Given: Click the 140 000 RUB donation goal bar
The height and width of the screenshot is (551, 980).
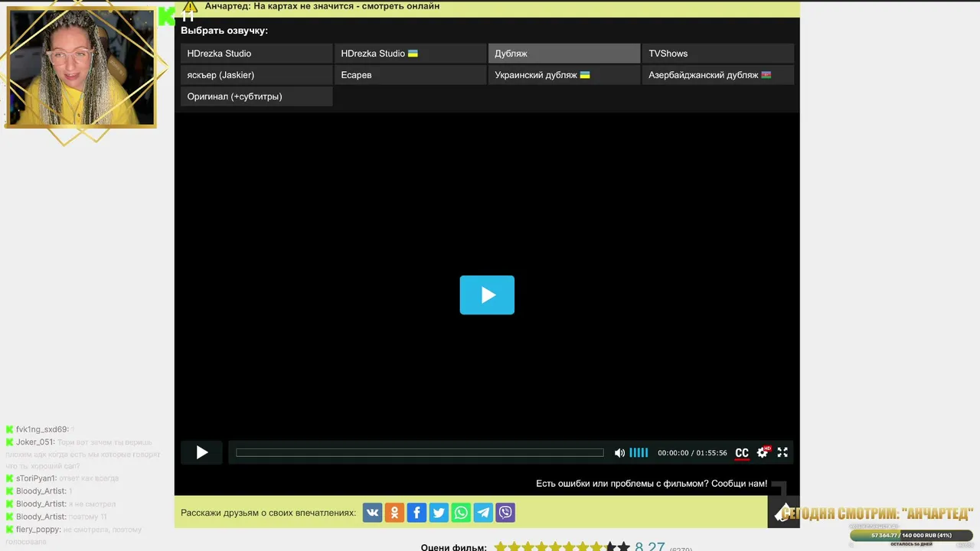Looking at the screenshot, I should pyautogui.click(x=911, y=536).
